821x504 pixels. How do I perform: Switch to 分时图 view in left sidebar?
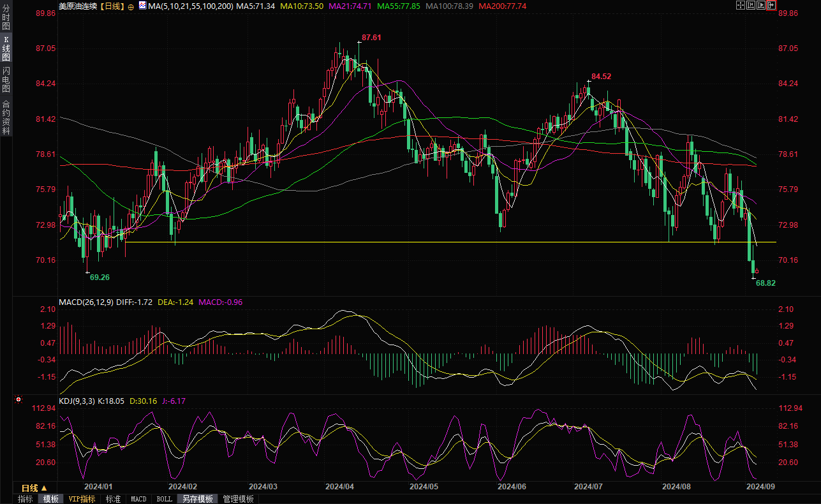[x=6, y=18]
